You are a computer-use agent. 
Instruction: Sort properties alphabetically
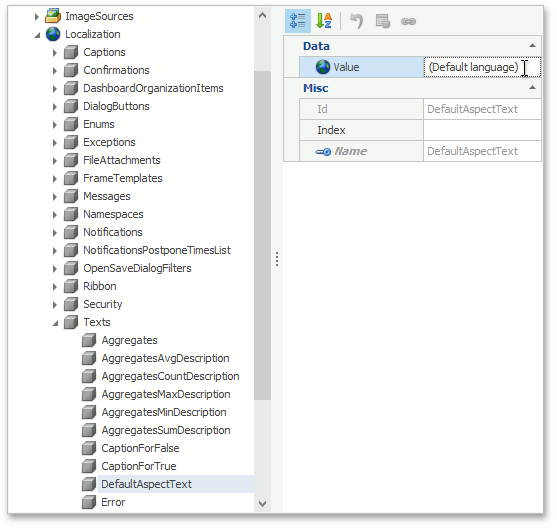(x=324, y=21)
